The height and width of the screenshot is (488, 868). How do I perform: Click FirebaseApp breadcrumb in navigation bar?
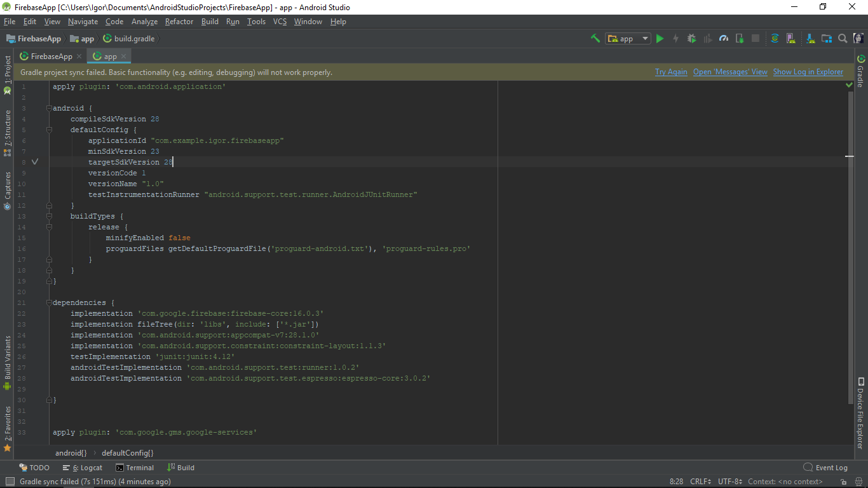[34, 39]
